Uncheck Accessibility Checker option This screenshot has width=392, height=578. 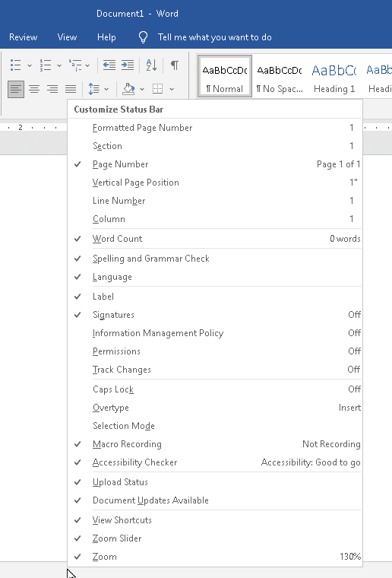215,462
